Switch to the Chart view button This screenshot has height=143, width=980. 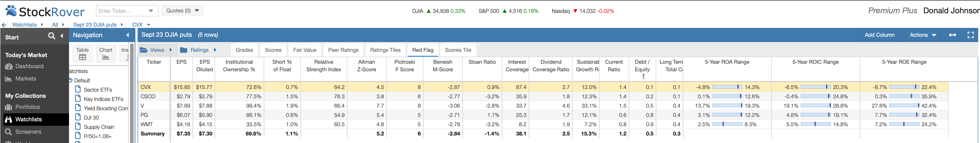[x=106, y=54]
